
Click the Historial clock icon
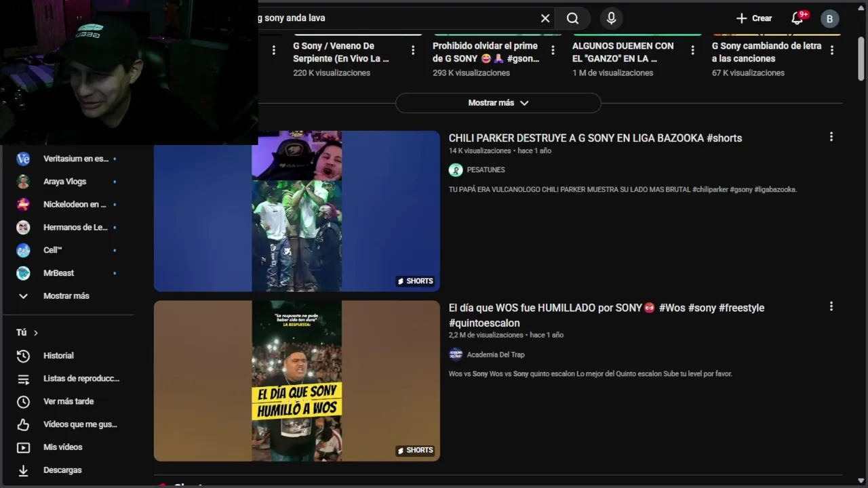click(23, 356)
